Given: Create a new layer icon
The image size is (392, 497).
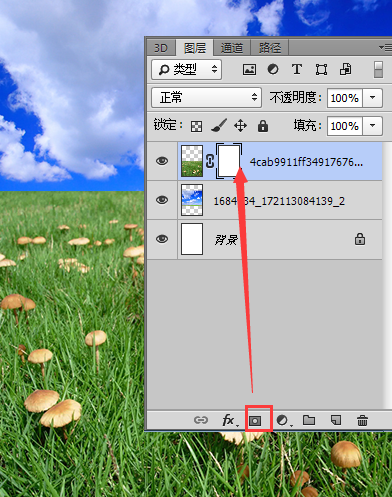Looking at the screenshot, I should (336, 420).
